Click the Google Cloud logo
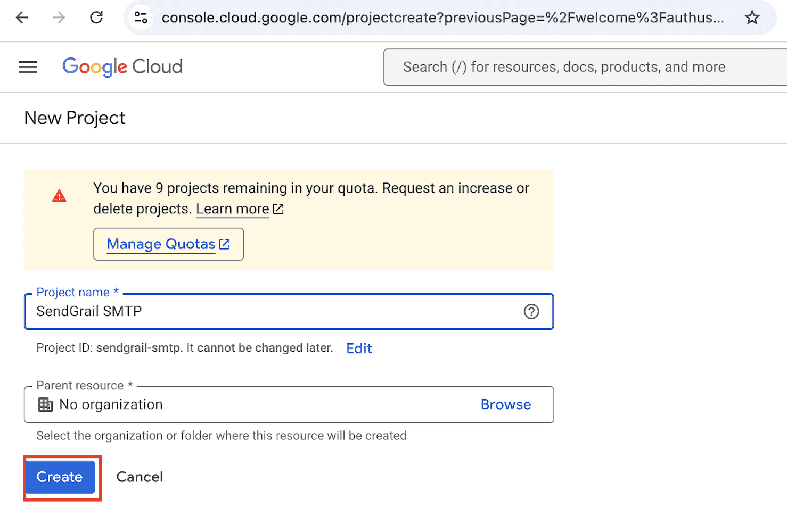Screen dimensions: 787x532 122,67
